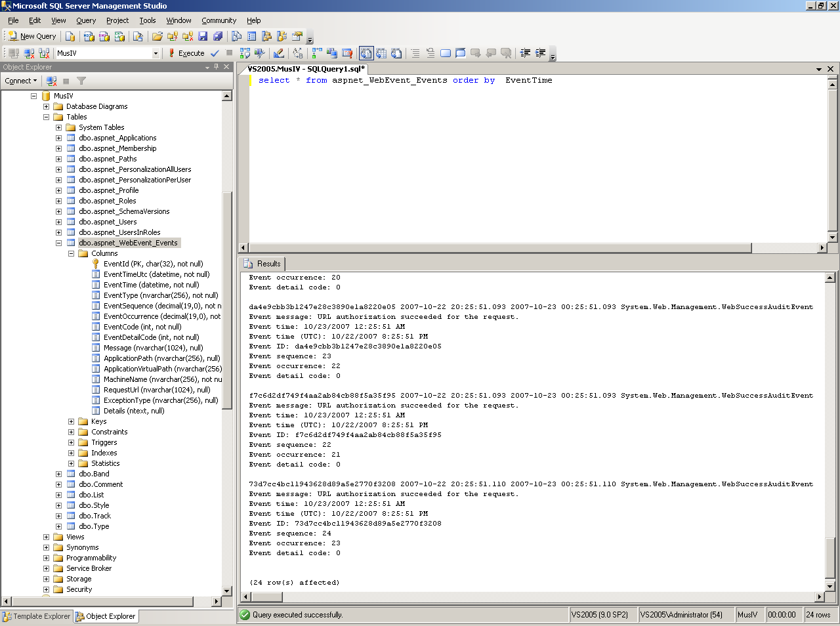Open the MusIV database dropdown

point(156,53)
